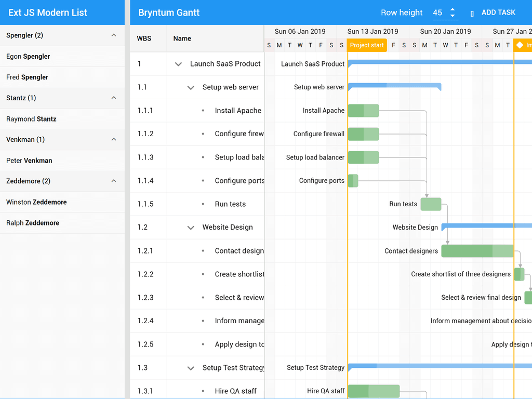Collapse the Setup web server task
Screen dimensions: 532x399
click(190, 87)
